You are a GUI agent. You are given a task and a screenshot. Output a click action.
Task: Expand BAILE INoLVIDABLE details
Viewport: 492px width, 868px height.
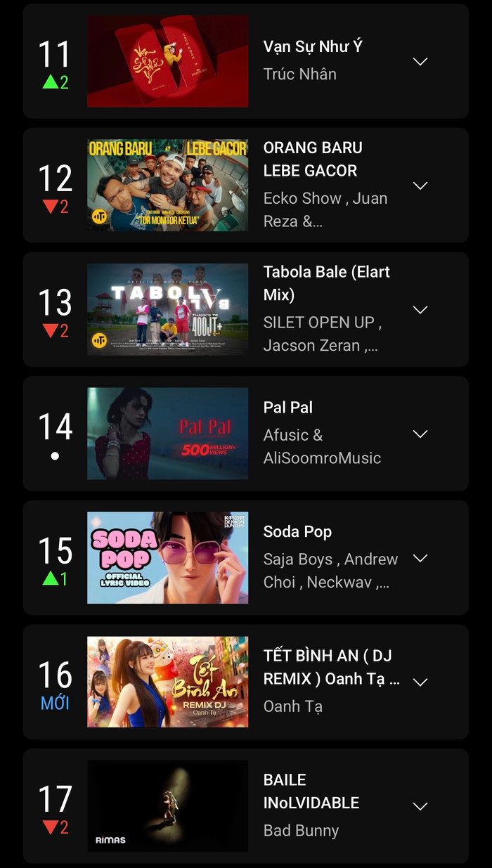pos(420,806)
